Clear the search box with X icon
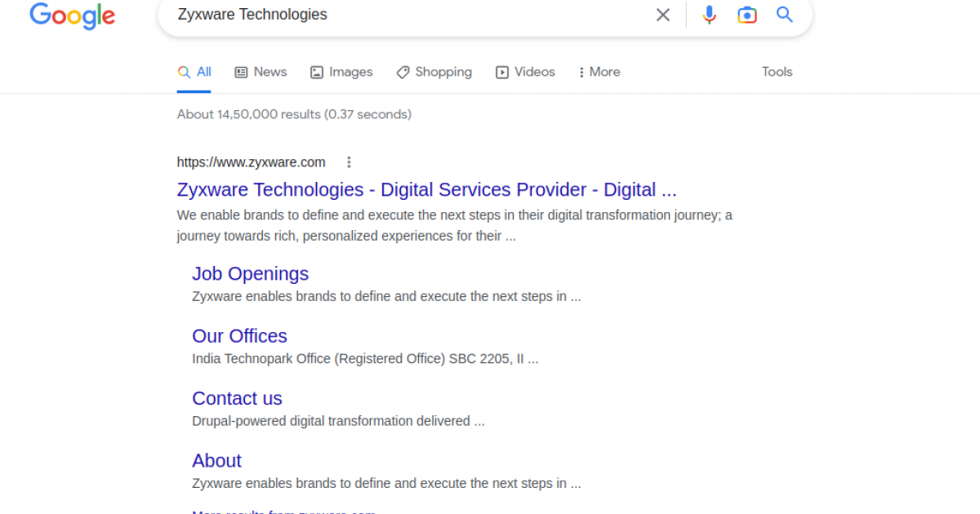980x514 pixels. pyautogui.click(x=663, y=15)
